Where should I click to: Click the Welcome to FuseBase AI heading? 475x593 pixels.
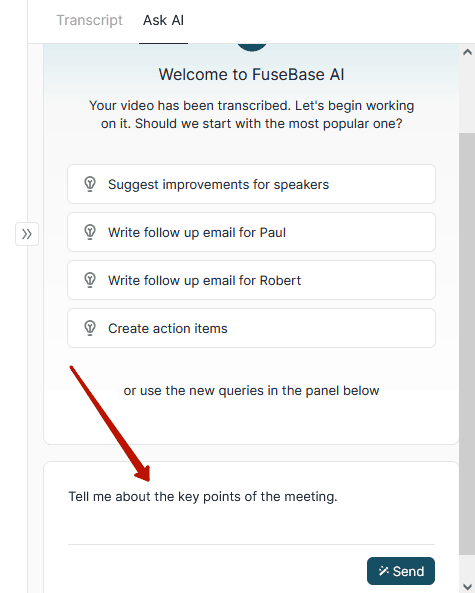point(251,75)
